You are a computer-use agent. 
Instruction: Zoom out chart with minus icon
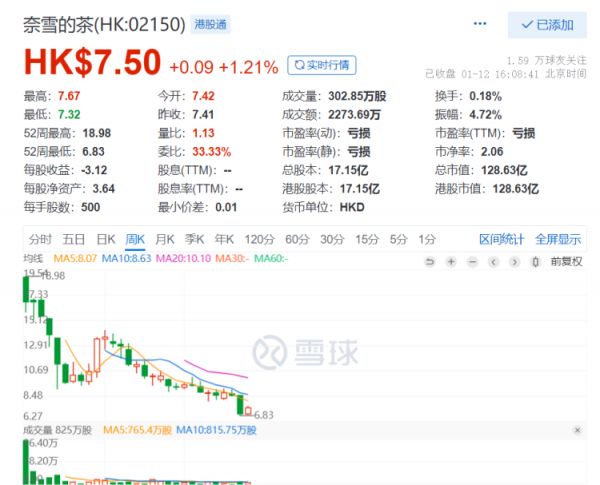coord(472,261)
